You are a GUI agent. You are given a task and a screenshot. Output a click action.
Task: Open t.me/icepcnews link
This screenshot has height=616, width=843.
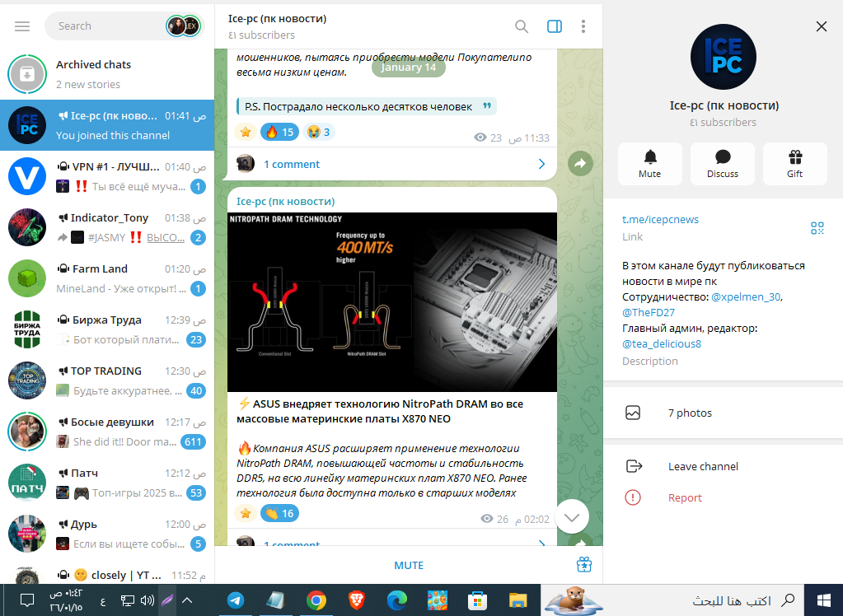click(660, 219)
